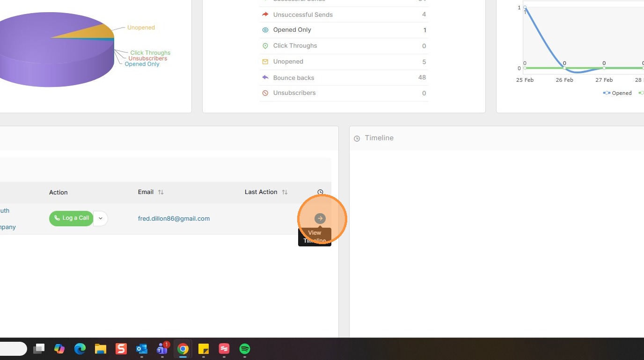
Task: Open Spotify from the taskbar
Action: point(245,349)
